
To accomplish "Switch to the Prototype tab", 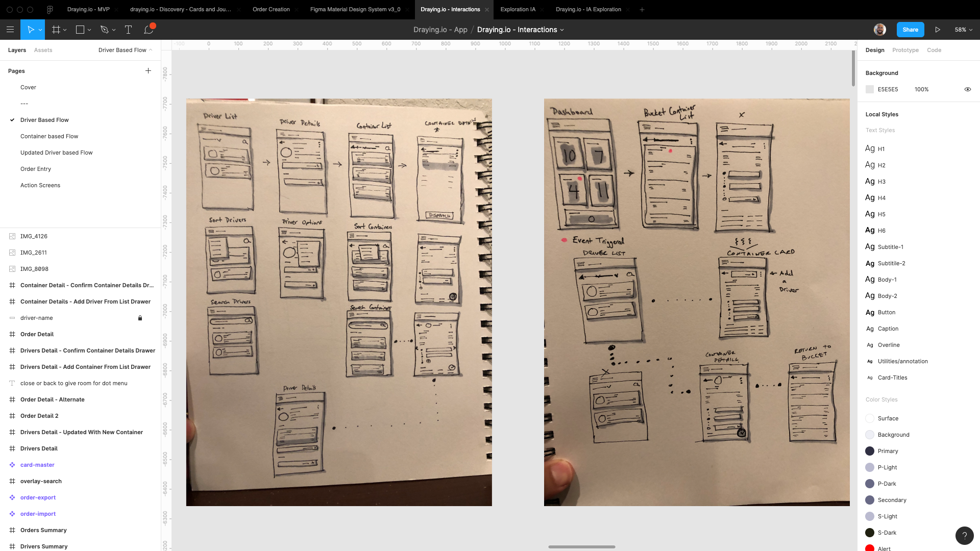I will [x=905, y=50].
